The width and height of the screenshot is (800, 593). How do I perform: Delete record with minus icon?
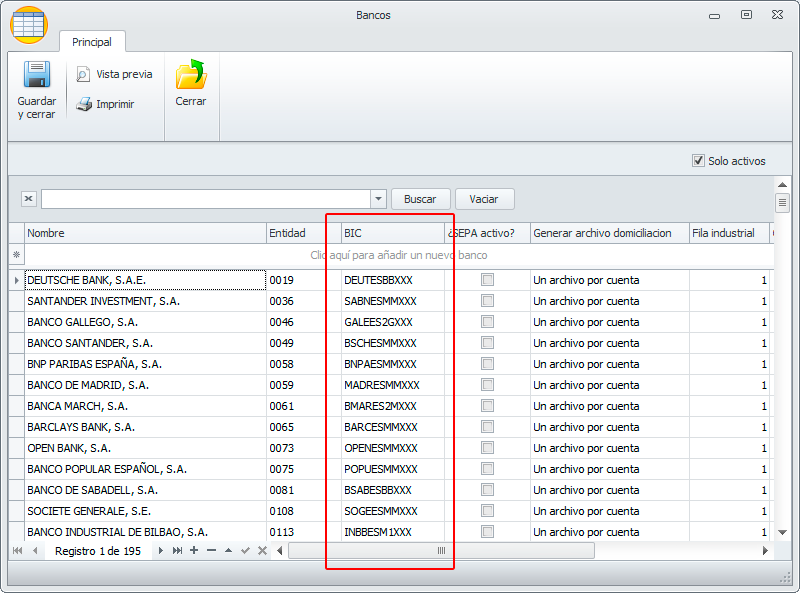[x=211, y=550]
